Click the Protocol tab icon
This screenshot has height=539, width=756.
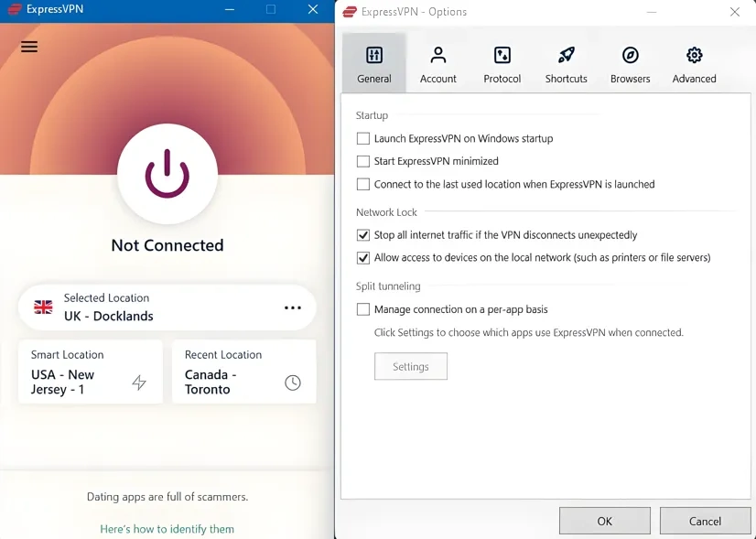click(502, 55)
